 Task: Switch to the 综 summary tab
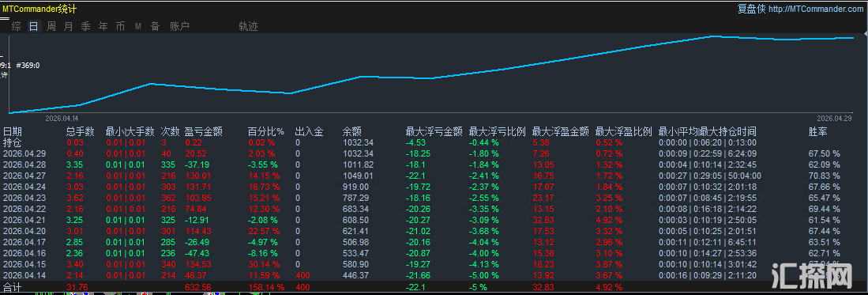point(17,26)
